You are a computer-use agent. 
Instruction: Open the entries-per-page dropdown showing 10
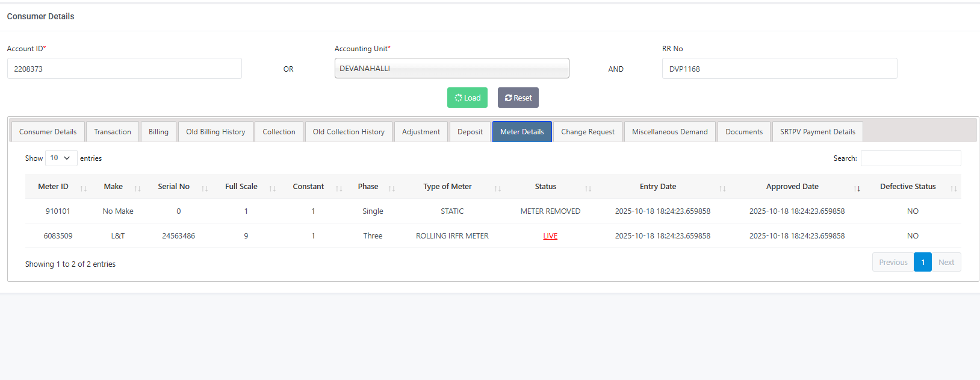point(61,158)
